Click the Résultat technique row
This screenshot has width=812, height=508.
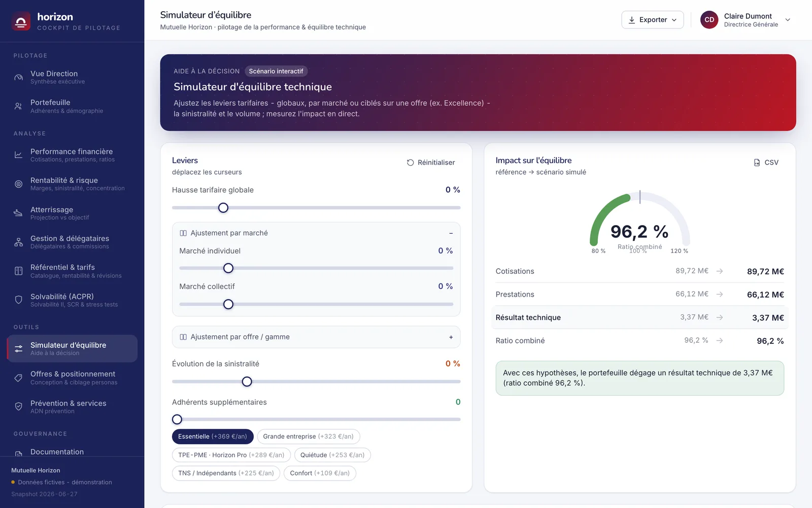click(639, 317)
